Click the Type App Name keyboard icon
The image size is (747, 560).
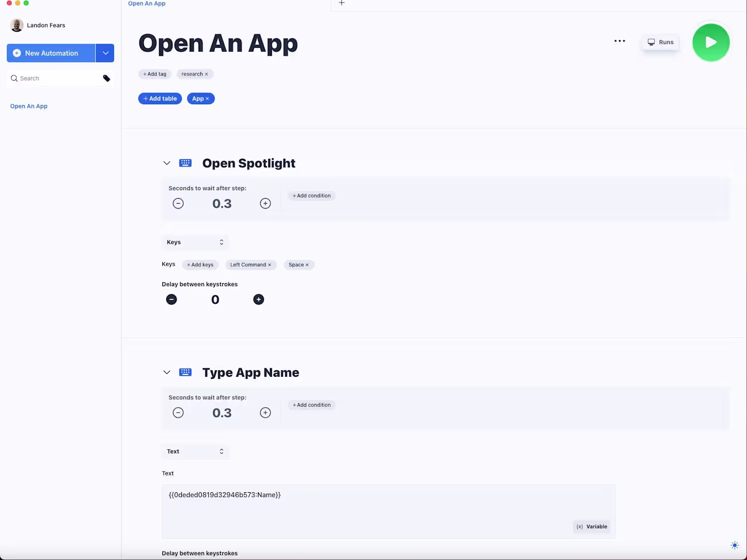pos(185,372)
